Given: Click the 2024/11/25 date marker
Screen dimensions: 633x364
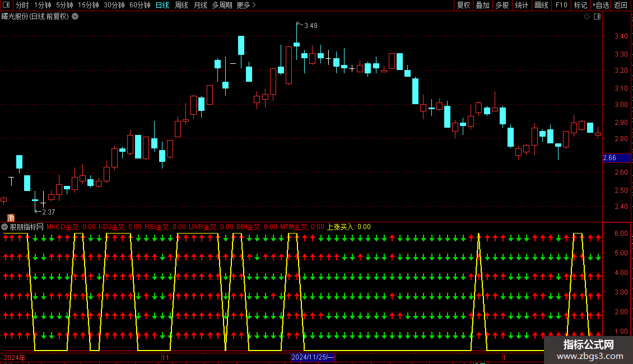Looking at the screenshot, I should tap(313, 357).
